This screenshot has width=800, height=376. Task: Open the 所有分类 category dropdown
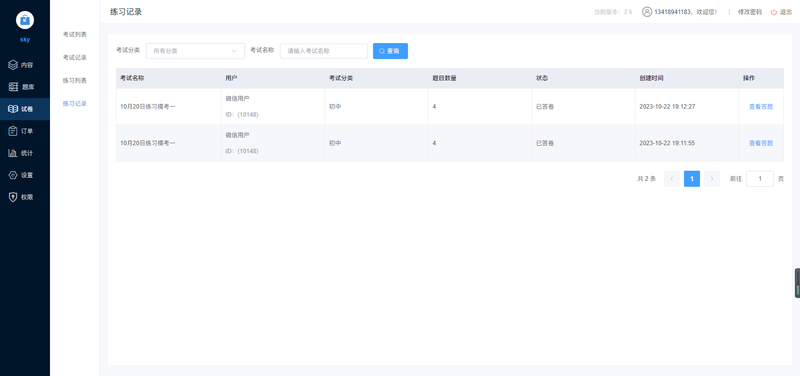tap(195, 51)
